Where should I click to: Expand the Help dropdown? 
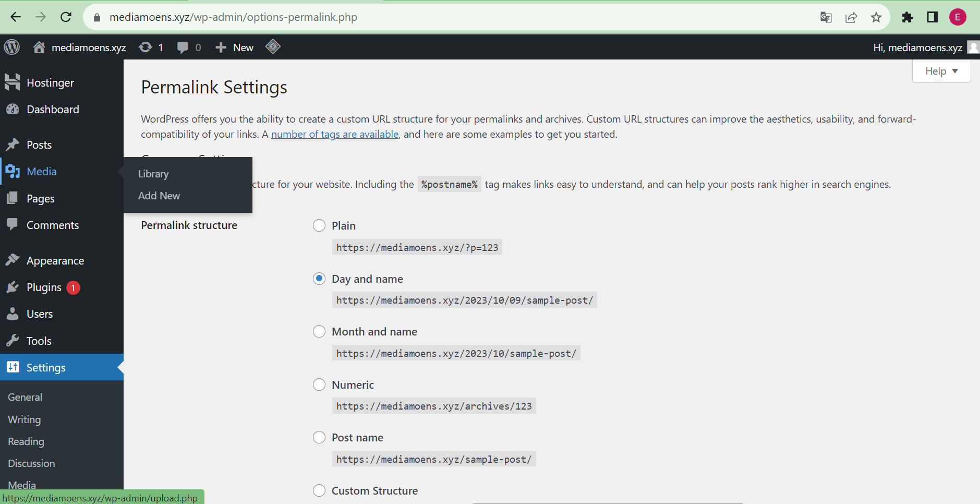click(x=941, y=71)
